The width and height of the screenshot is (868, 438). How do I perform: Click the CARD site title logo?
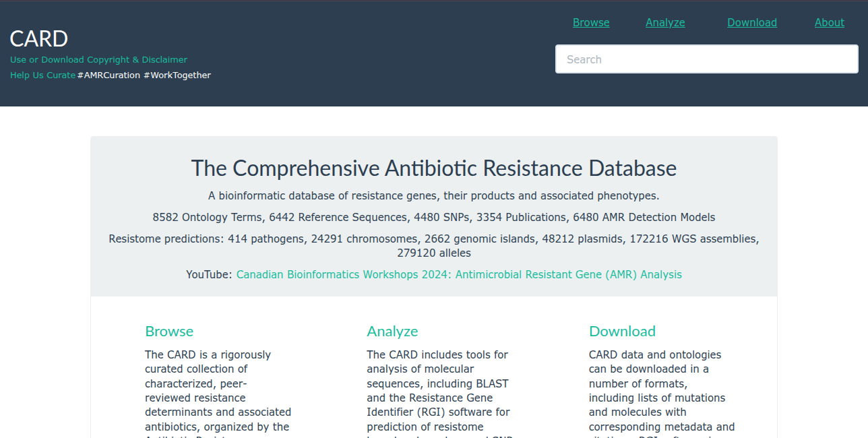(39, 39)
